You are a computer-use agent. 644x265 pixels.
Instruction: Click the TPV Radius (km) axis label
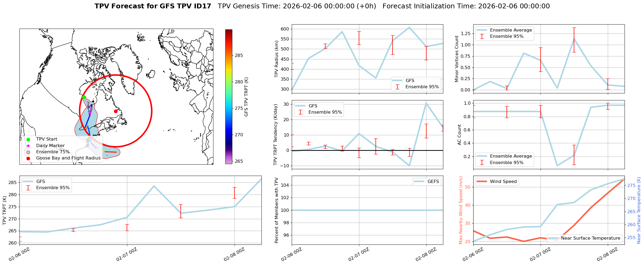click(276, 59)
